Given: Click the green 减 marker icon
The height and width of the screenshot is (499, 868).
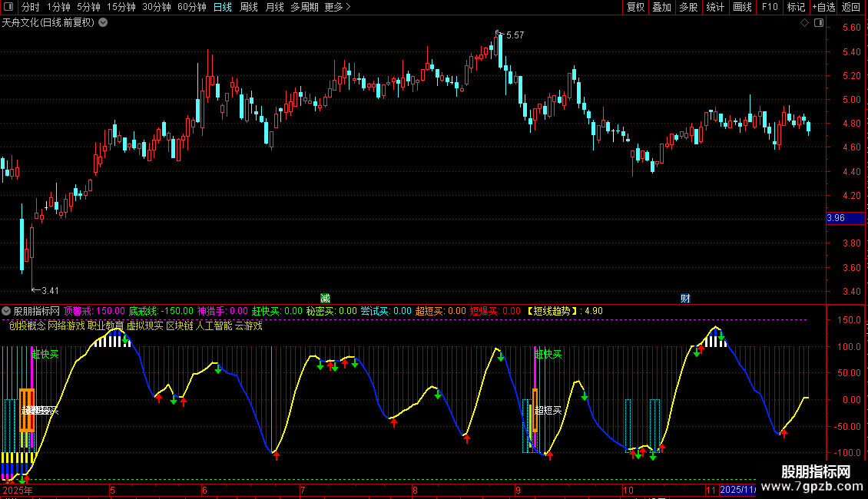Looking at the screenshot, I should 325,298.
